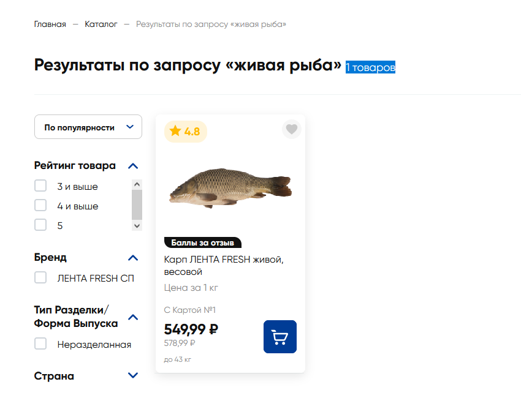Enable ЛЕНТА FRESH СП brand filter
Viewport: 521px width, 420px height.
[x=40, y=278]
